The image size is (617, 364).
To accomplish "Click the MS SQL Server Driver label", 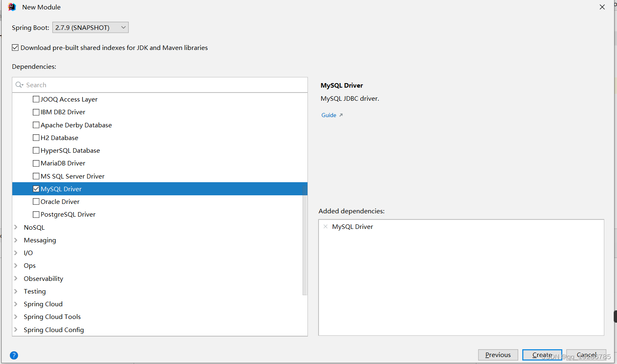I will (73, 176).
